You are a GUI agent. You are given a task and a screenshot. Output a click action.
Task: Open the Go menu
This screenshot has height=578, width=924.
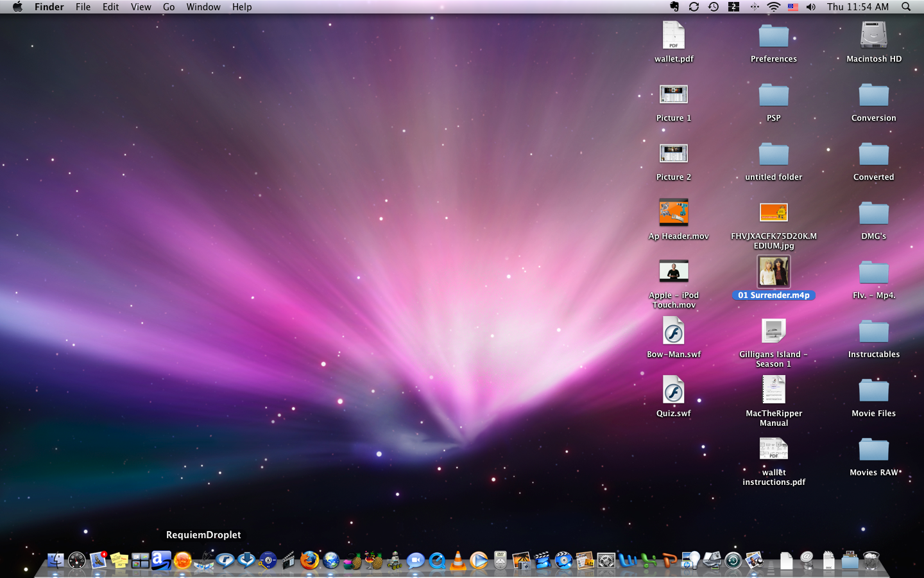click(169, 6)
